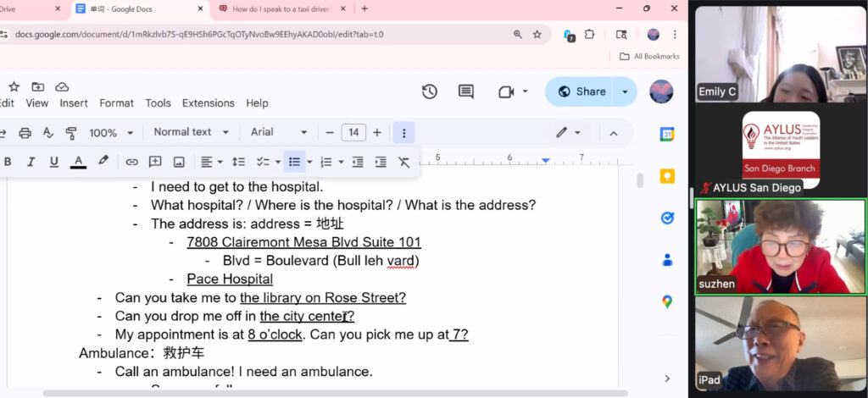
Task: Insert a link using chain icon
Action: tap(131, 162)
